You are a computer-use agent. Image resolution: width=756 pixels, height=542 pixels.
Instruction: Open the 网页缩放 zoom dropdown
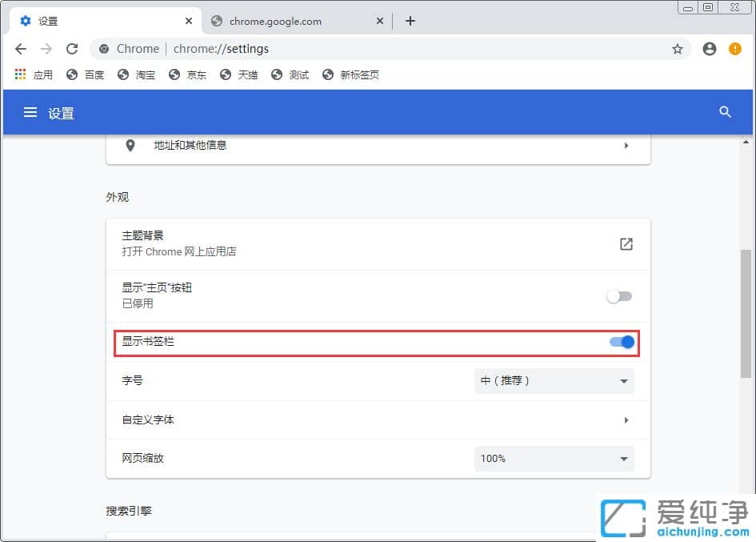click(554, 458)
